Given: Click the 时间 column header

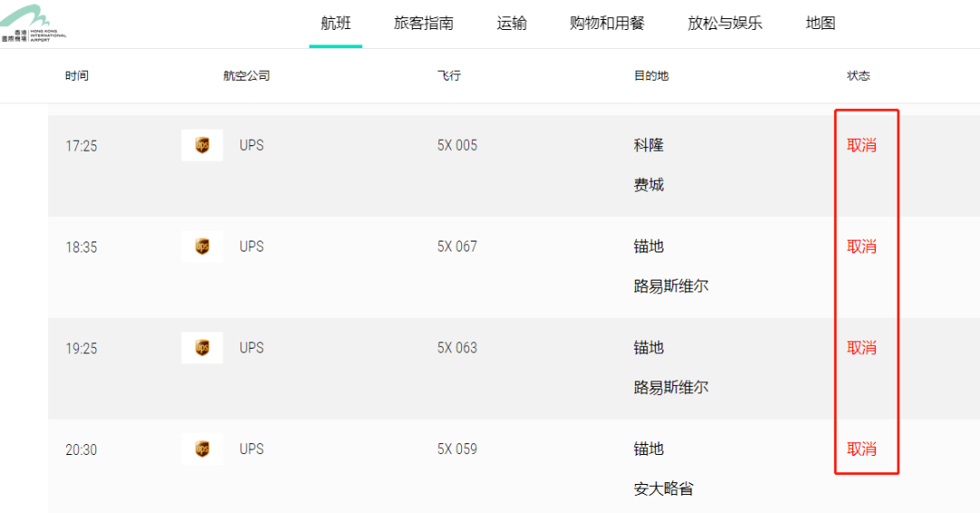Looking at the screenshot, I should pyautogui.click(x=77, y=75).
